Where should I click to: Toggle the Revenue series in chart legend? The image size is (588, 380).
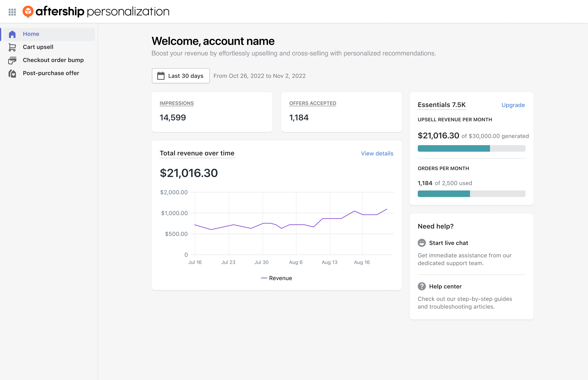pos(276,278)
